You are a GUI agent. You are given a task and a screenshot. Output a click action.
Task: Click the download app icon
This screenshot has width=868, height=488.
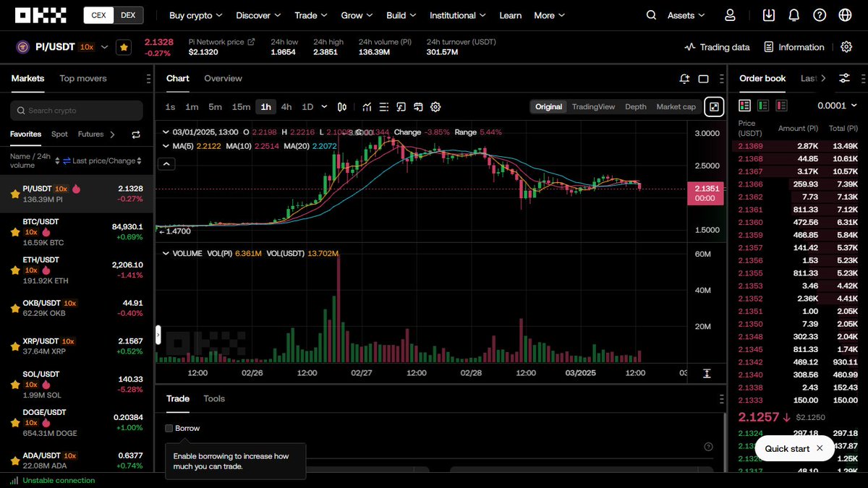click(769, 15)
